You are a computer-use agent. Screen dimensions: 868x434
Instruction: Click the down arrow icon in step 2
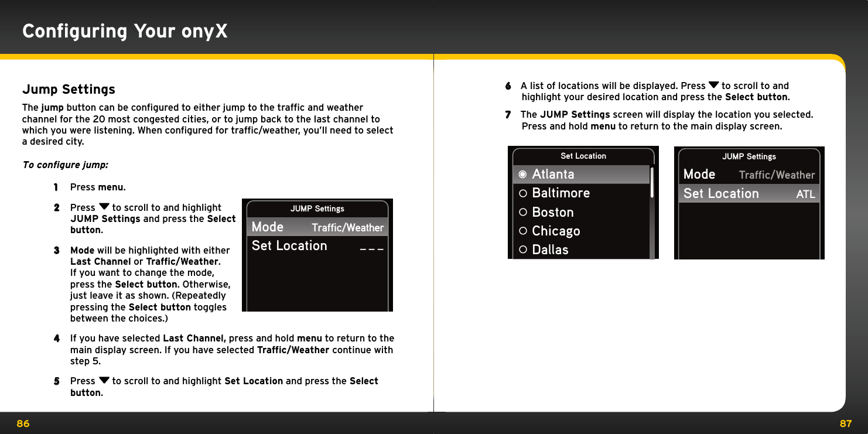pos(103,208)
